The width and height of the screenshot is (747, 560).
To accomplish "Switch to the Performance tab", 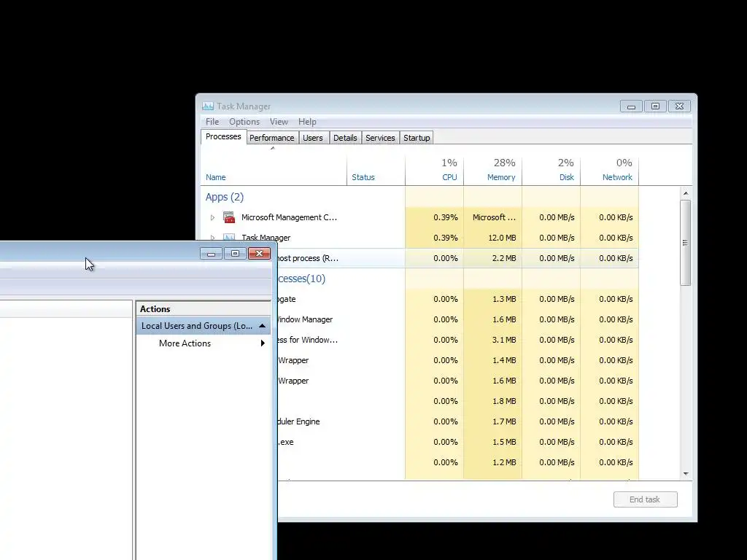I will point(271,138).
